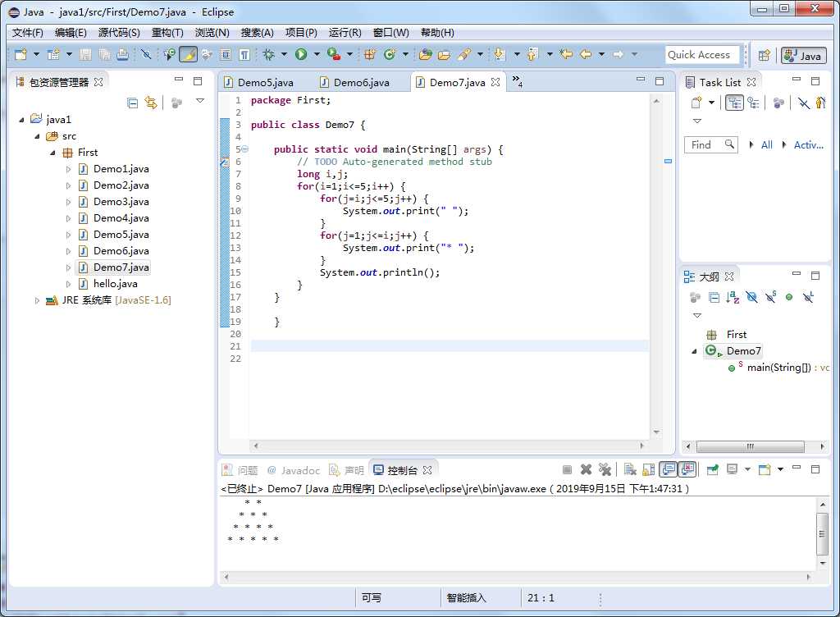Click Remove All Terminated Launches icon
Screen dimensions: 840x617
coord(605,469)
